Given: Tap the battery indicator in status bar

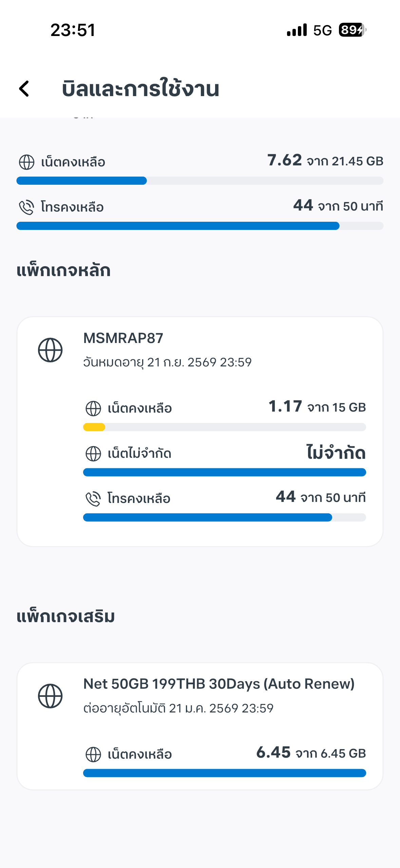Looking at the screenshot, I should 352,30.
